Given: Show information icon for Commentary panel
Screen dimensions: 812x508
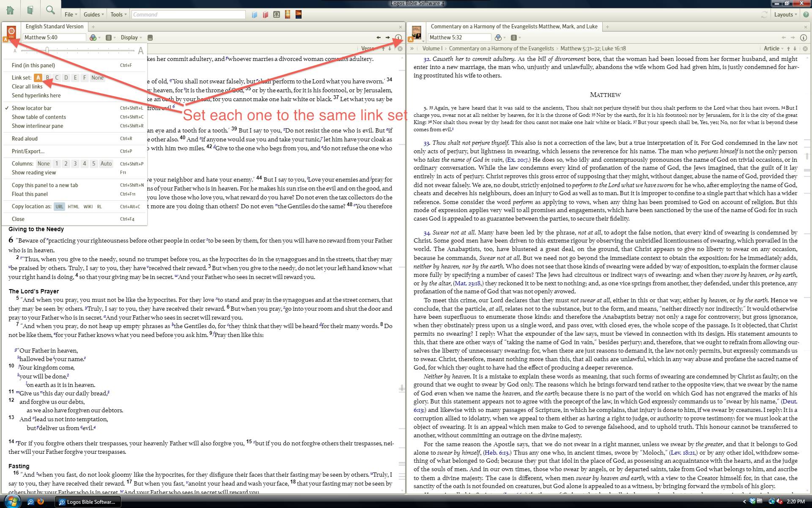Looking at the screenshot, I should click(804, 38).
